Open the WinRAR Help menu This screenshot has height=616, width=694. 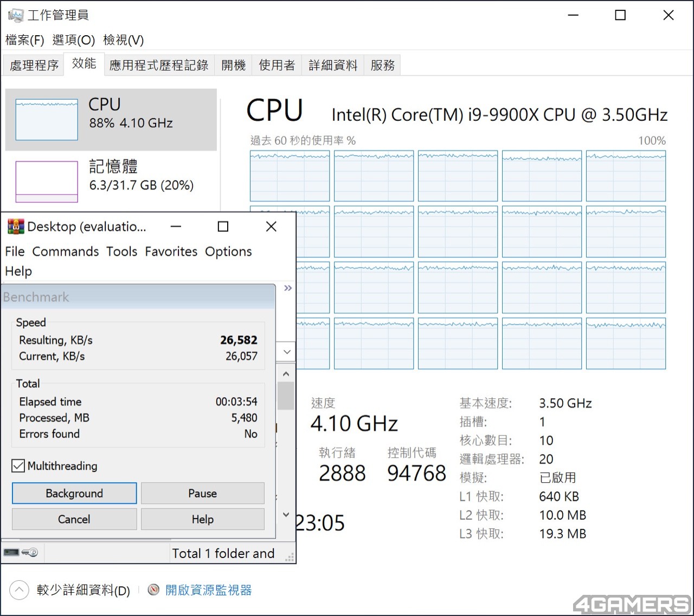coord(18,271)
